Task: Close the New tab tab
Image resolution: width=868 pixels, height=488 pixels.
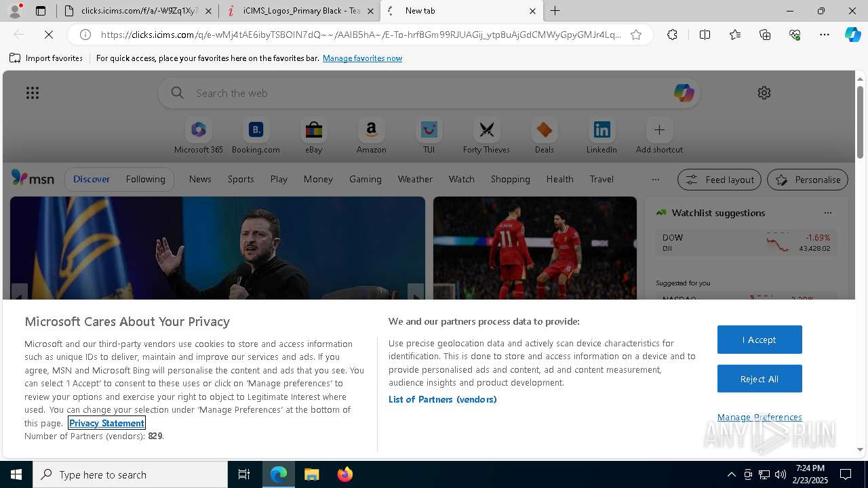Action: (532, 11)
